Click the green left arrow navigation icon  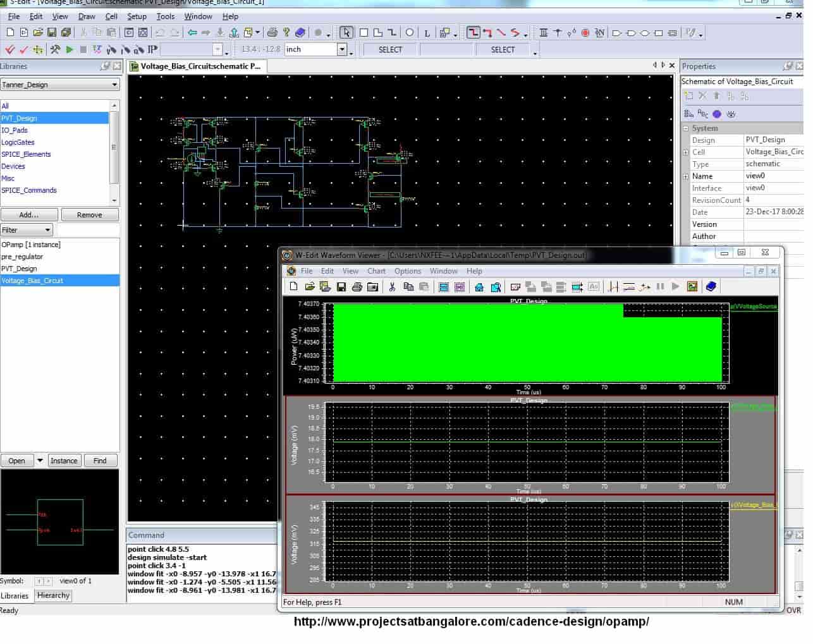pyautogui.click(x=192, y=32)
